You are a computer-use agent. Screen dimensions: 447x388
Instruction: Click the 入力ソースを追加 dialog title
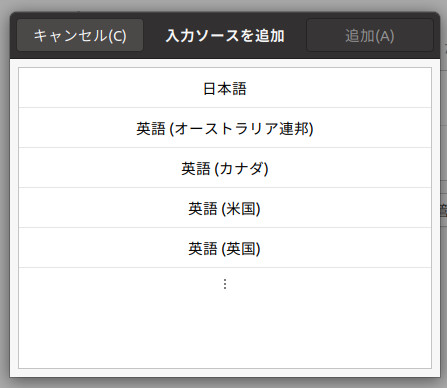click(225, 36)
